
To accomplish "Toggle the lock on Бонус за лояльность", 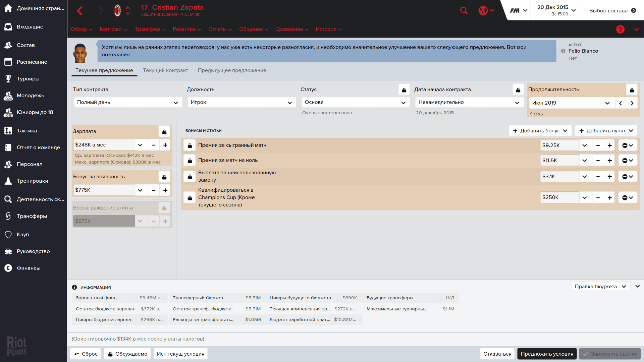I will tap(164, 177).
